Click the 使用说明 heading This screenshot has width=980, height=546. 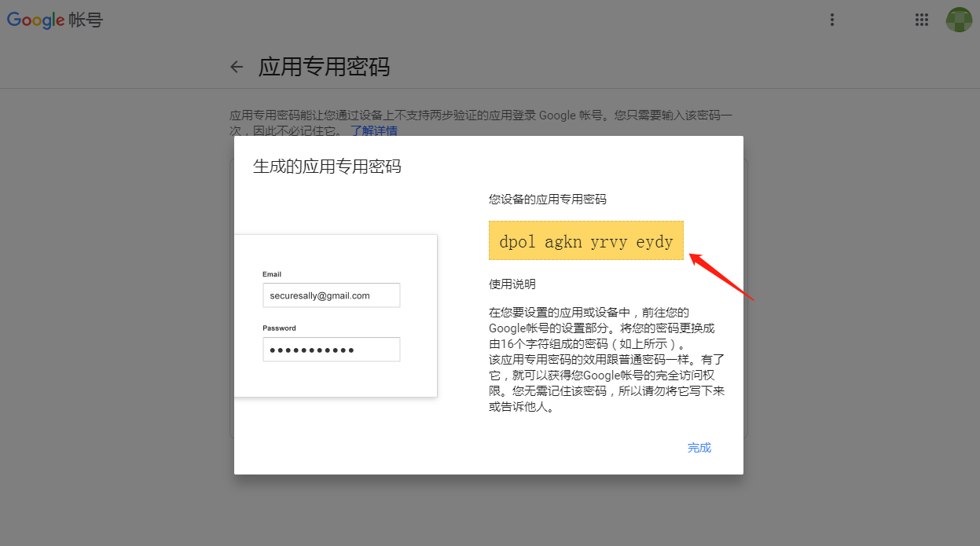point(512,284)
